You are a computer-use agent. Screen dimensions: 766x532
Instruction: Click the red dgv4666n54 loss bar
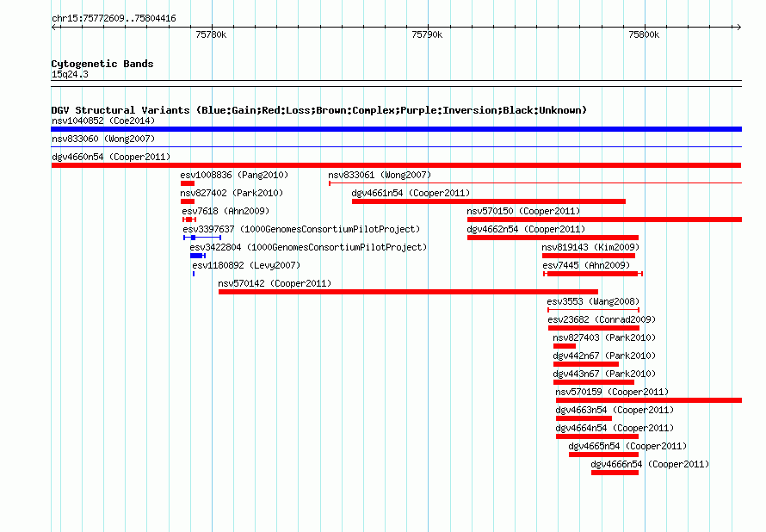point(615,473)
